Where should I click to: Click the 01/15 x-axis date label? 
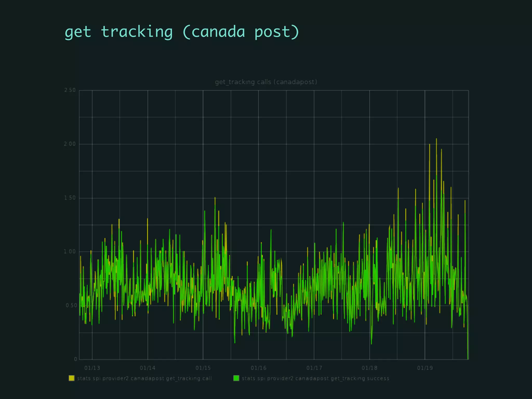[203, 368]
